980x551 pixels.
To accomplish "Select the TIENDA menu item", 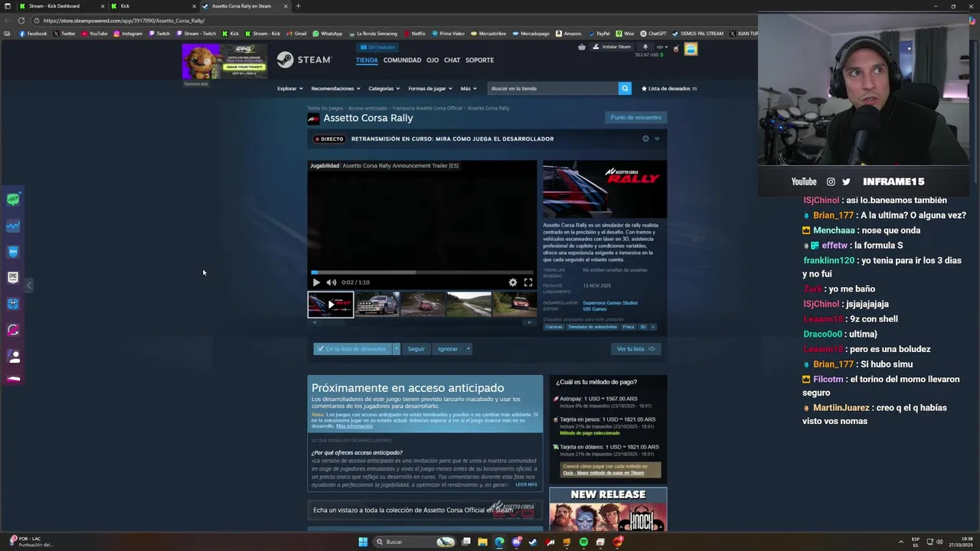I will click(367, 60).
